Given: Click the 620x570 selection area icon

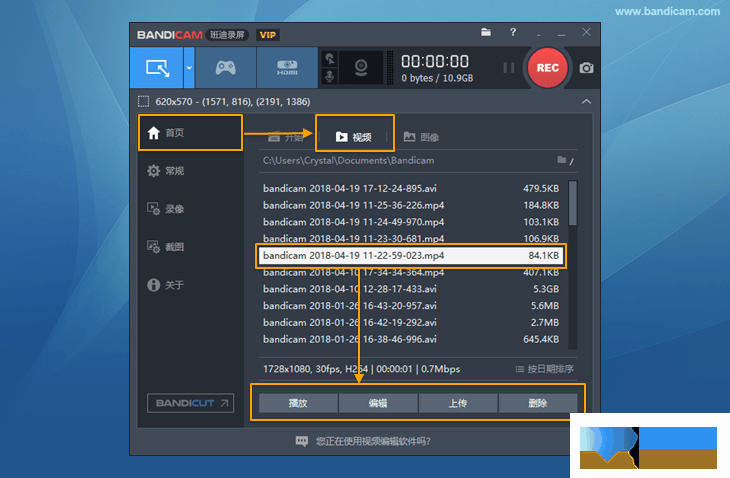Looking at the screenshot, I should [x=143, y=101].
